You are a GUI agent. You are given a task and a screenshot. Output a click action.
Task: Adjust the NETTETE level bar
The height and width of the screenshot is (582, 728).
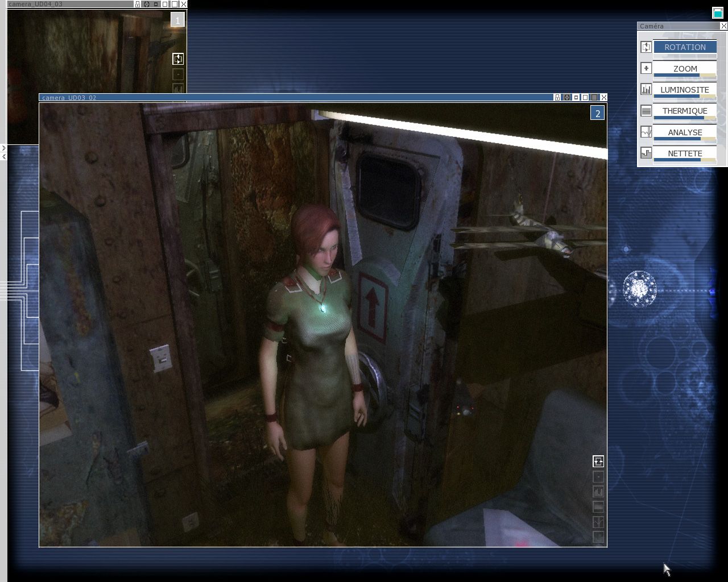point(685,160)
